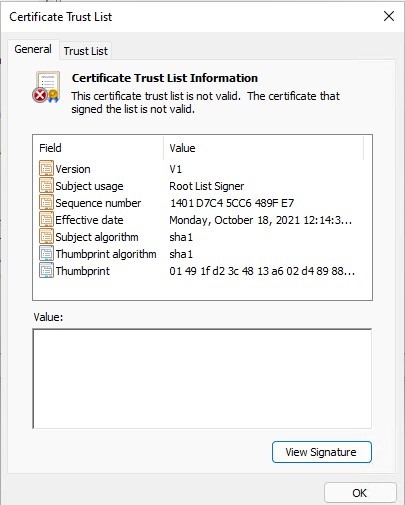
Task: Confirm with the OK button
Action: coord(360,493)
